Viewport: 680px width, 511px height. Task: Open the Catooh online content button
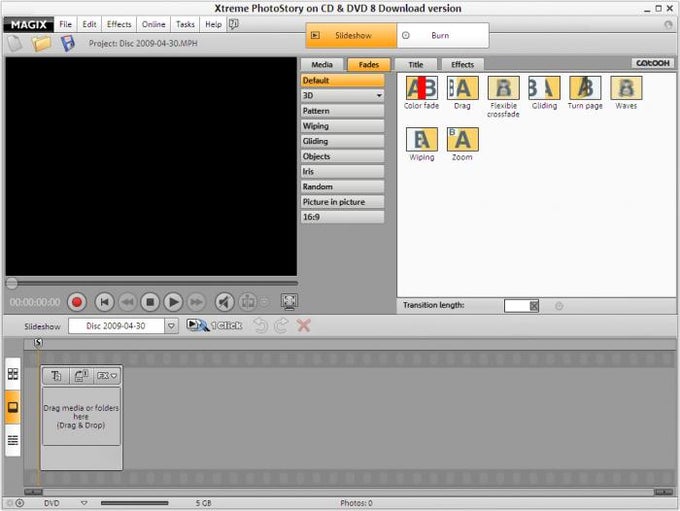(x=653, y=63)
